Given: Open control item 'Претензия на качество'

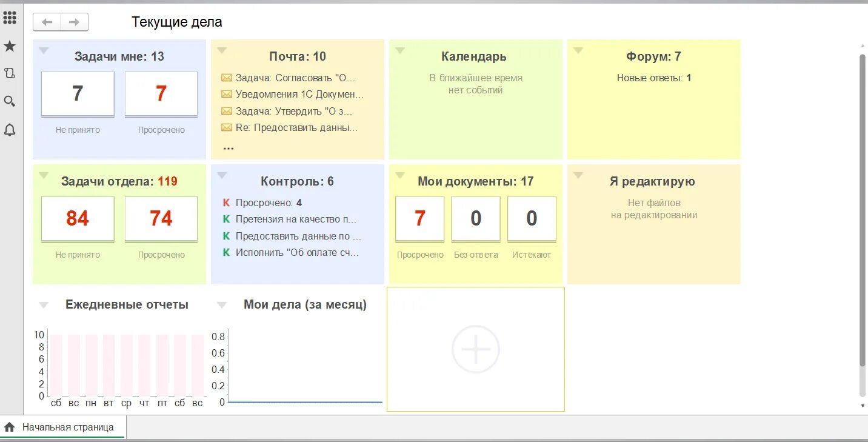Looking at the screenshot, I should pos(296,219).
